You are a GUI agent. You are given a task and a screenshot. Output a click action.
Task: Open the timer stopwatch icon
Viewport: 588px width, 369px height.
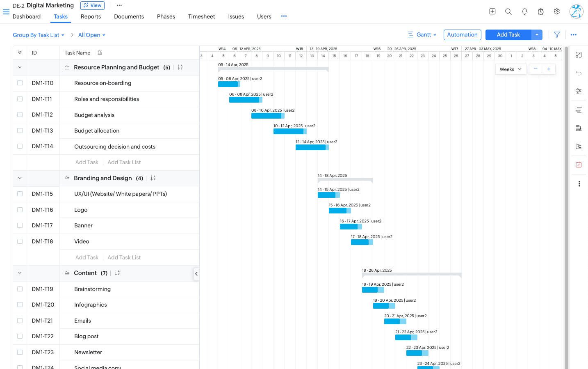point(541,11)
